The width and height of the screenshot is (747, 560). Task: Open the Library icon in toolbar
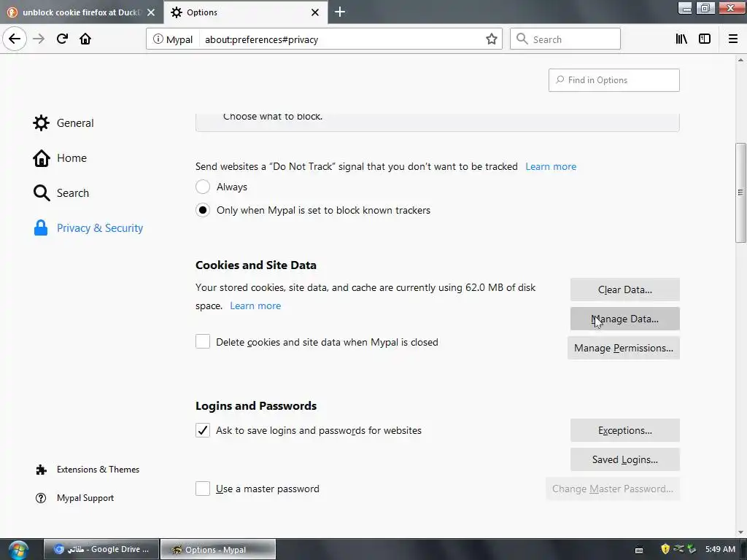point(681,39)
